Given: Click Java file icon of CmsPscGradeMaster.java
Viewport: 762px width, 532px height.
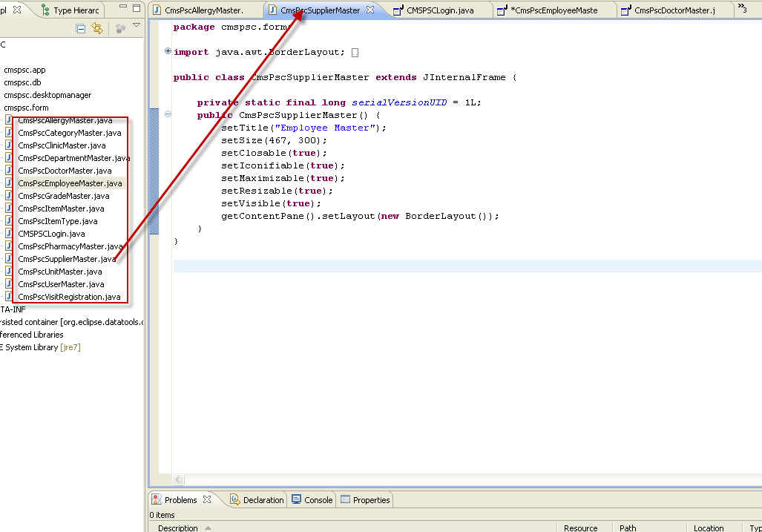Looking at the screenshot, I should coord(9,196).
